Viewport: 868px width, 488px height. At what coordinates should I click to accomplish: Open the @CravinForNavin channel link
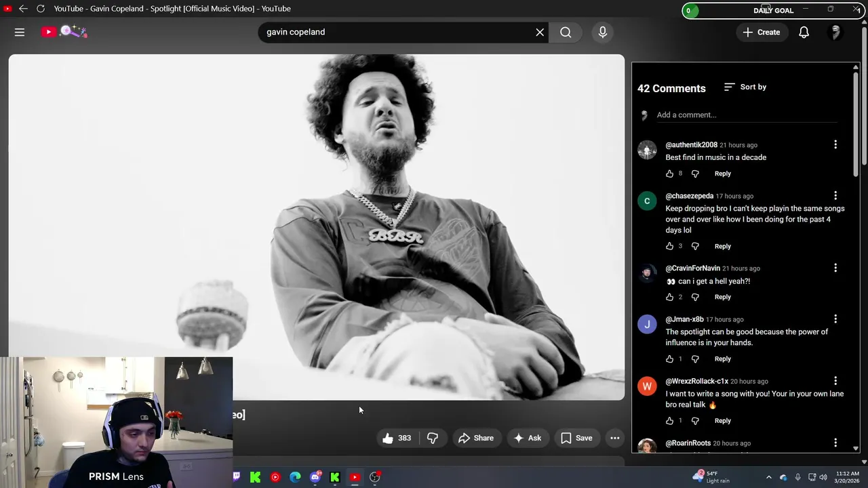pos(692,268)
